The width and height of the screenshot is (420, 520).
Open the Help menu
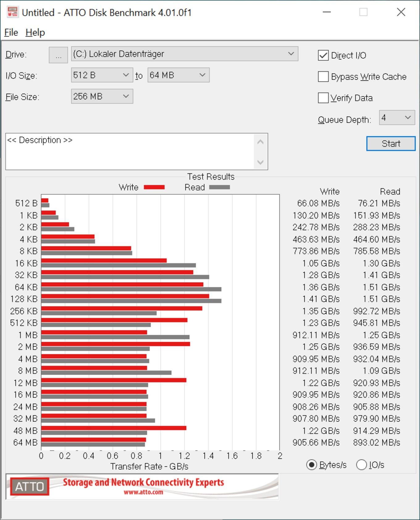coord(35,32)
